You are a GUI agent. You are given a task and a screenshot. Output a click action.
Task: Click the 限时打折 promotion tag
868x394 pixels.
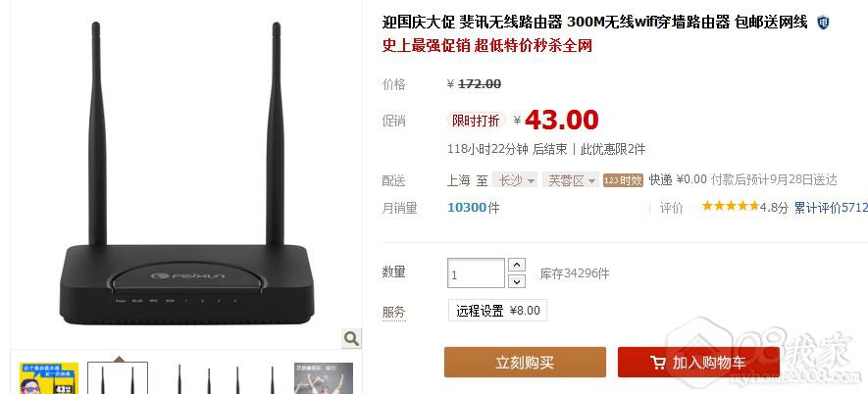(476, 121)
